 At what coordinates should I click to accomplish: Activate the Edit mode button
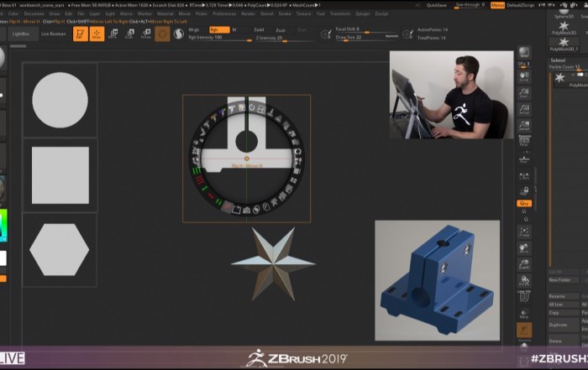pyautogui.click(x=80, y=34)
